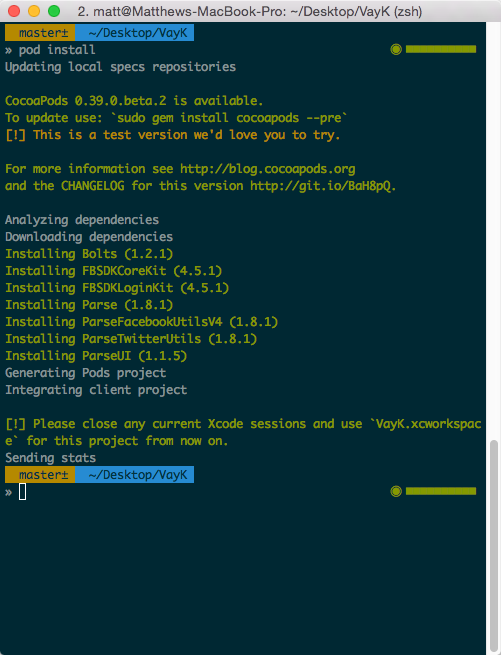Image resolution: width=501 pixels, height=655 pixels.
Task: Click the vertical scrollbar thumb
Action: [494, 545]
